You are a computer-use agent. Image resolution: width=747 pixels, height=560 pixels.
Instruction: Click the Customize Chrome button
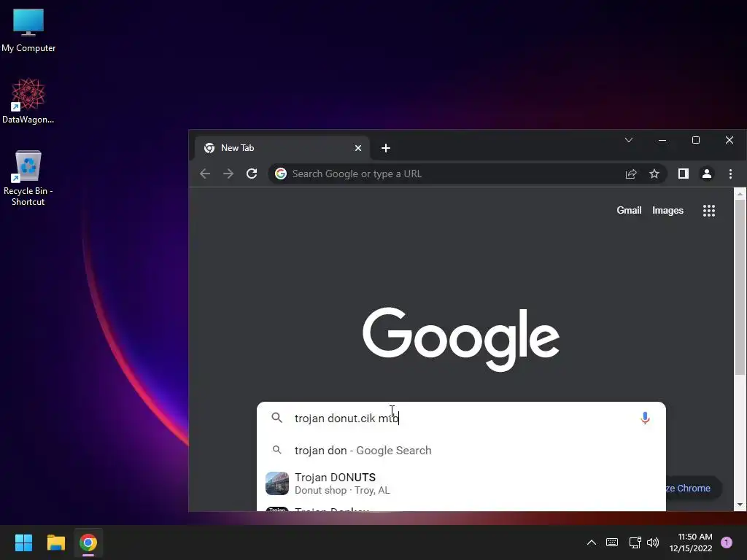pyautogui.click(x=693, y=488)
